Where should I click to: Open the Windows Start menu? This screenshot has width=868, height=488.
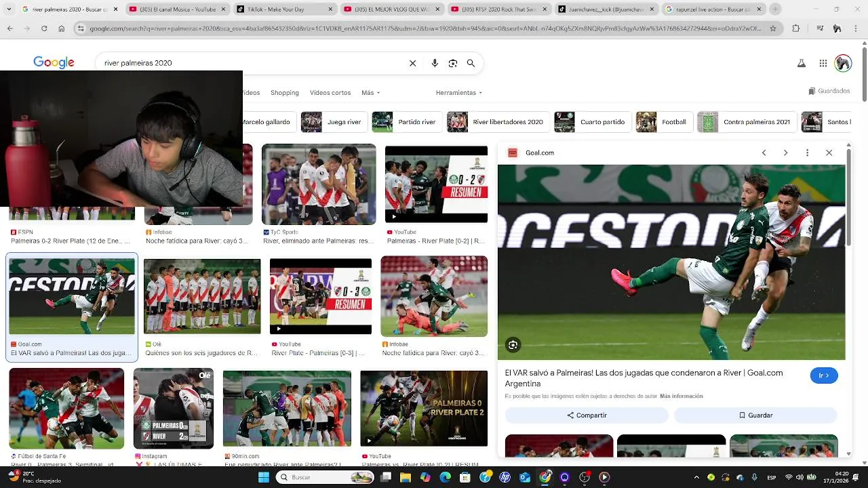point(264,477)
